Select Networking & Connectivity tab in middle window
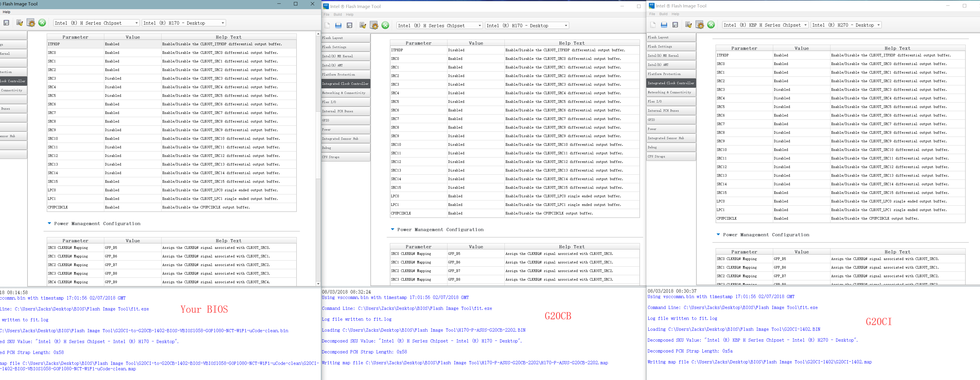This screenshot has height=380, width=980. tap(345, 93)
